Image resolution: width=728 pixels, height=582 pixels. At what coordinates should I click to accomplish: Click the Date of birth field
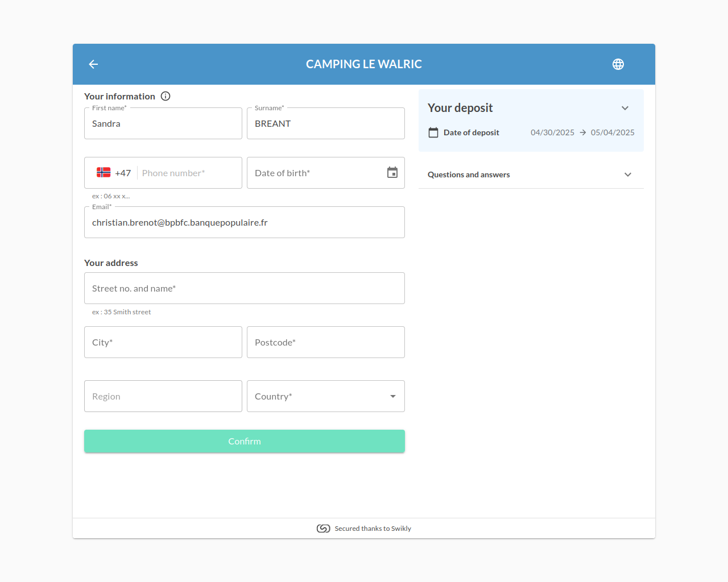pyautogui.click(x=326, y=173)
